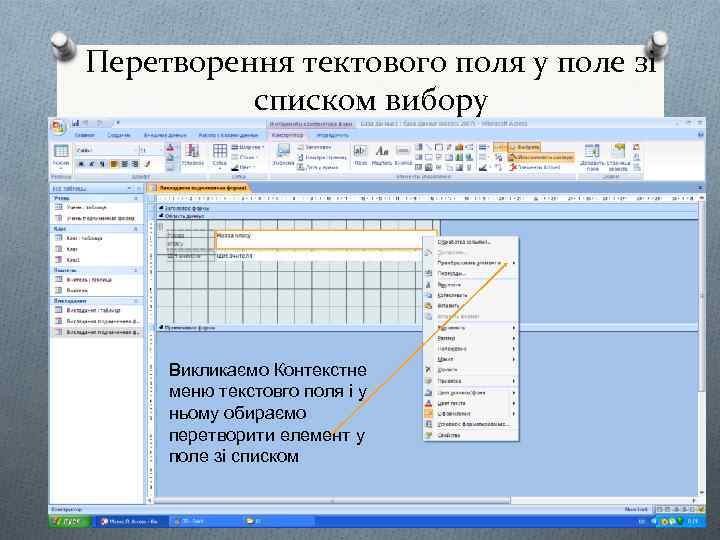Click the Режим view button in the ribbon
This screenshot has width=720, height=540.
[61, 156]
